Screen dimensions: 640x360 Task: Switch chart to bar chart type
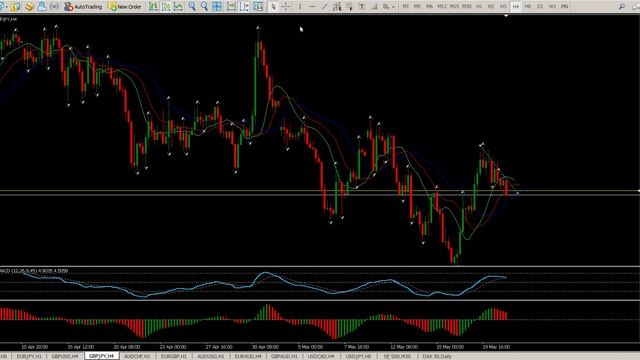153,7
